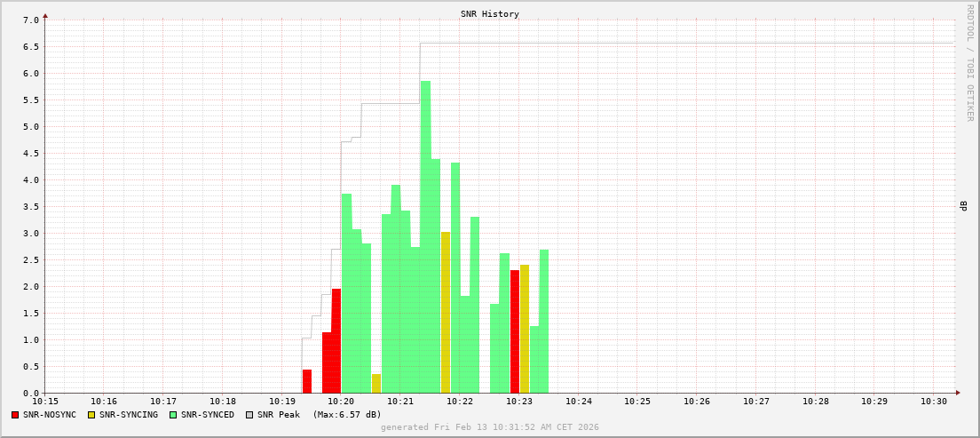Select the SNR-NOSYNC legend label
This screenshot has height=438, width=980.
click(x=50, y=415)
